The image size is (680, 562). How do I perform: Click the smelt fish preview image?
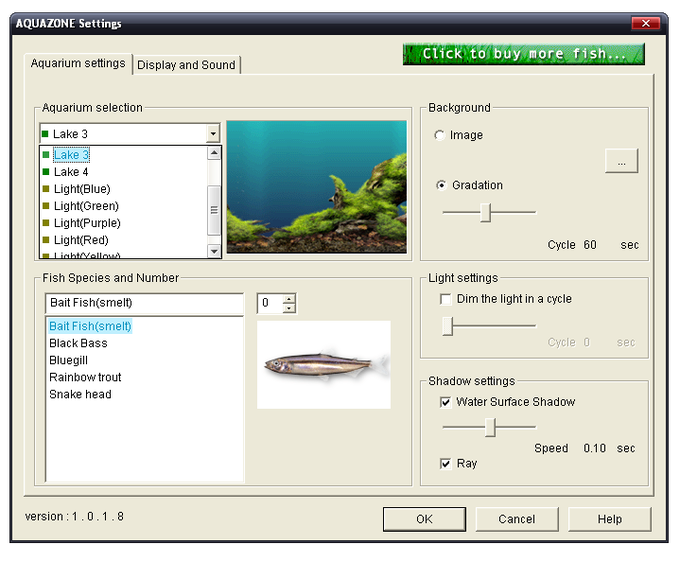(x=324, y=365)
